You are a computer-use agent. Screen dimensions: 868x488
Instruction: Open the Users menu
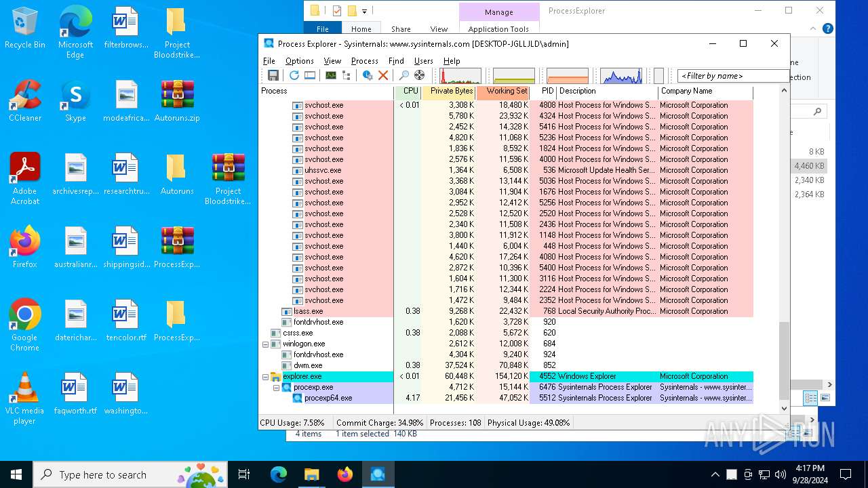[x=424, y=61]
